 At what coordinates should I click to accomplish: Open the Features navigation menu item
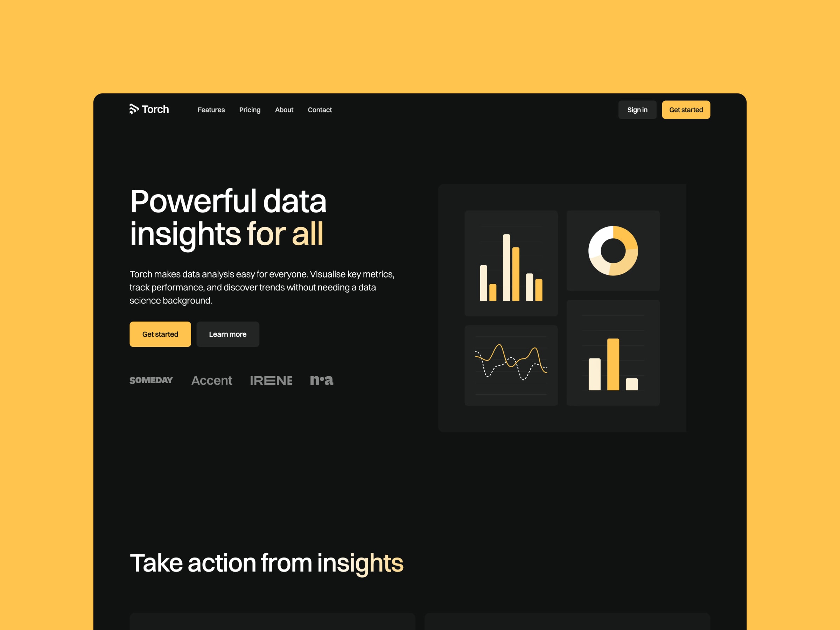pyautogui.click(x=210, y=110)
